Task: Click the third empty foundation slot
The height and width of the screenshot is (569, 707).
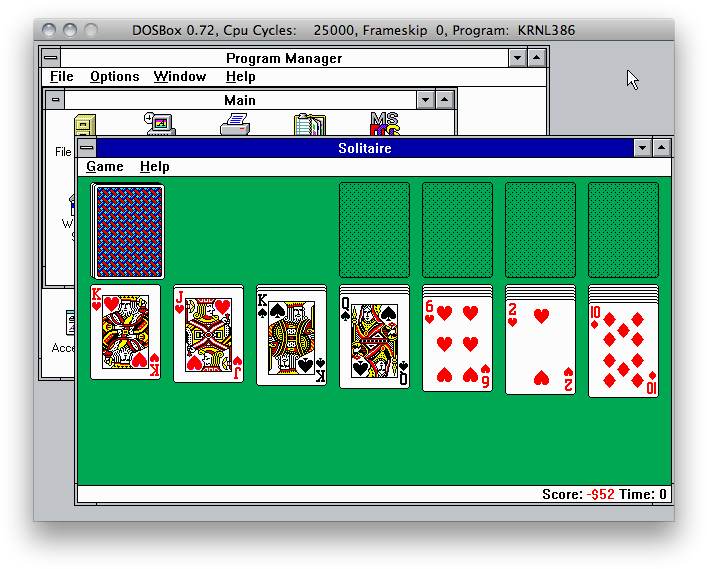Action: (541, 230)
